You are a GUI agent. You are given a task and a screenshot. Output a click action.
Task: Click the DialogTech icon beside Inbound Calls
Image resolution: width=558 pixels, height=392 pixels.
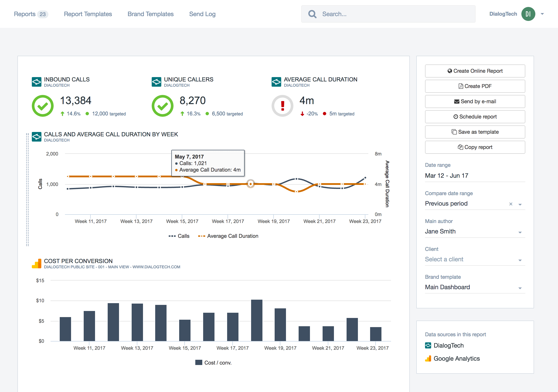pyautogui.click(x=36, y=82)
